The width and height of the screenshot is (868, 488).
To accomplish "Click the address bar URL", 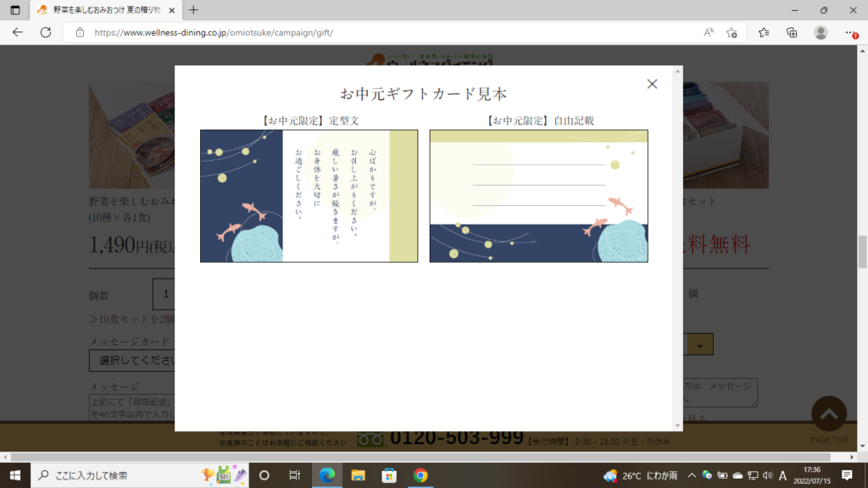I will (214, 32).
